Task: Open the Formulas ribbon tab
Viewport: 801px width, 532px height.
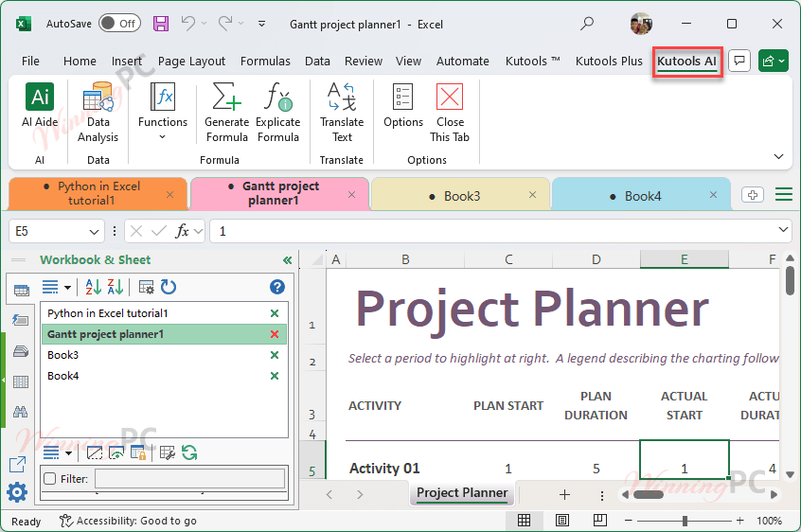Action: pyautogui.click(x=265, y=62)
